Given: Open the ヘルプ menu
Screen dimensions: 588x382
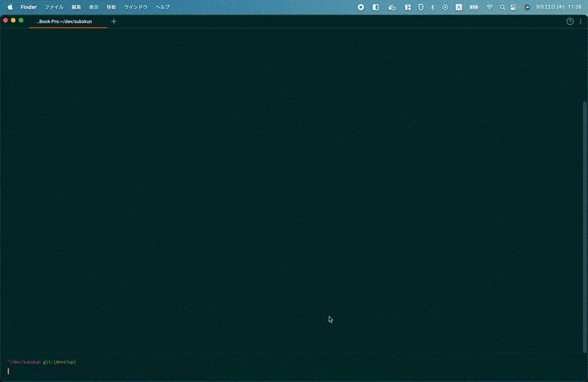Looking at the screenshot, I should (x=162, y=7).
